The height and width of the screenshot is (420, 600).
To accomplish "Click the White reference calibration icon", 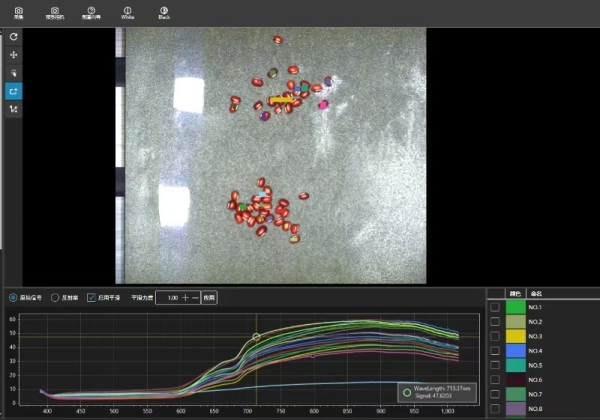I will point(127,11).
